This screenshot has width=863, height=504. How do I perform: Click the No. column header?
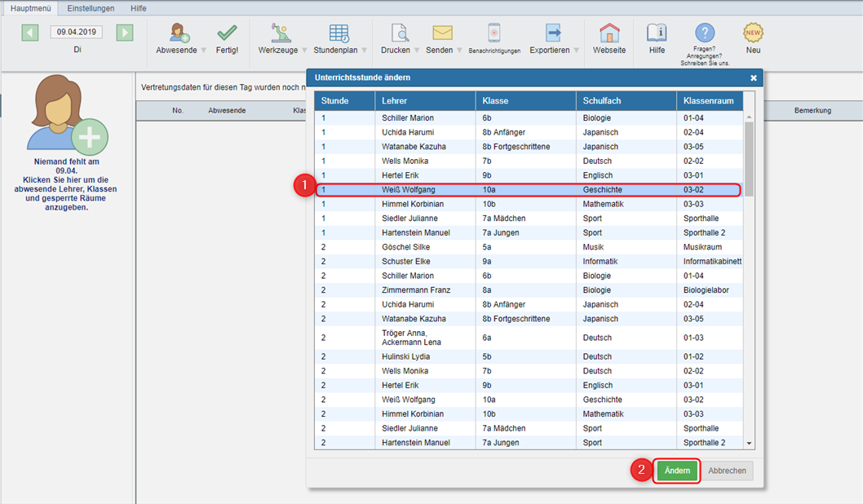point(178,111)
